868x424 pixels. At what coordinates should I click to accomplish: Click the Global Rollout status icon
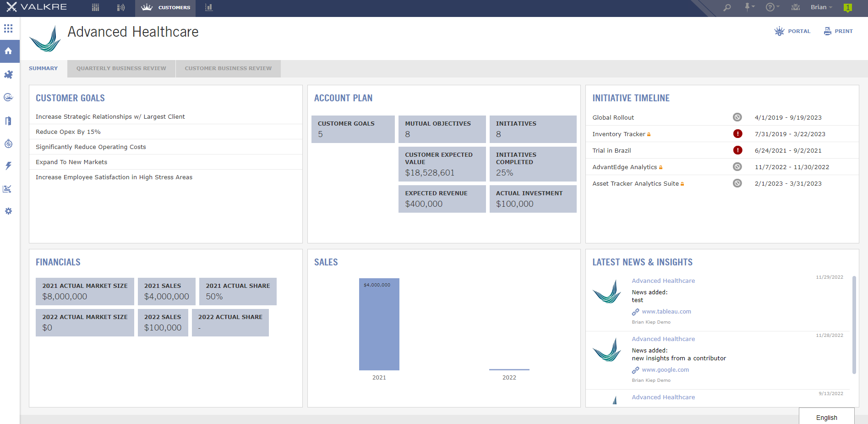737,117
